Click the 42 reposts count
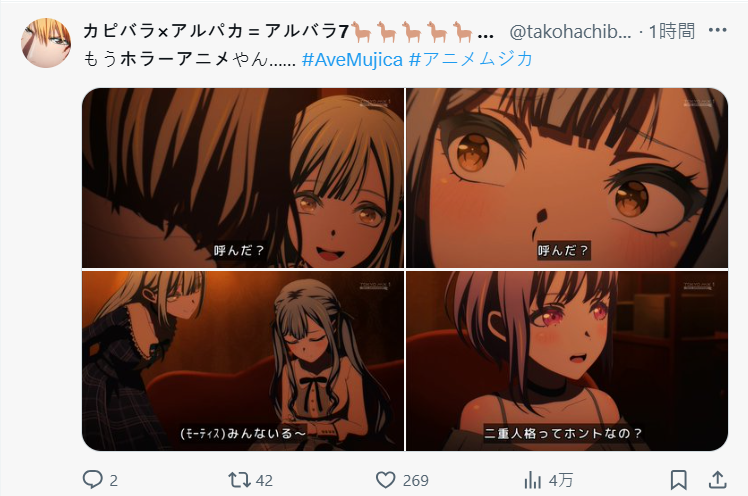The image size is (748, 496). [264, 480]
